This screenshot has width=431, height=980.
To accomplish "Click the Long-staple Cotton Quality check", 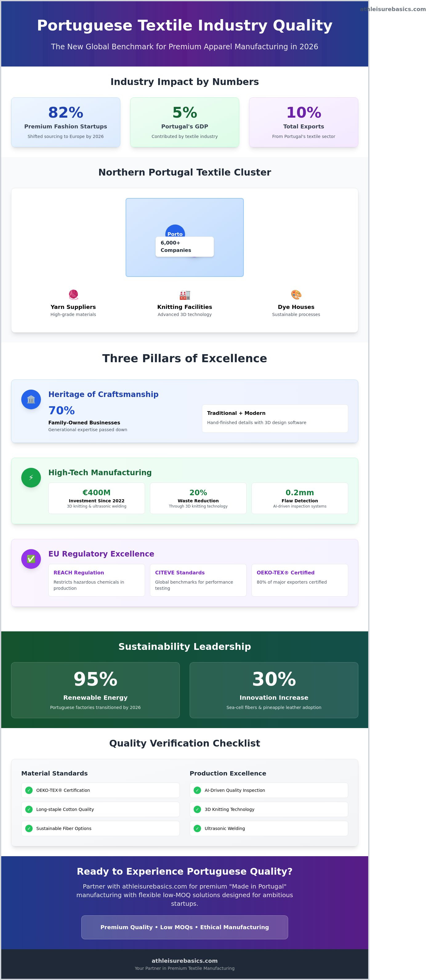I will point(29,809).
